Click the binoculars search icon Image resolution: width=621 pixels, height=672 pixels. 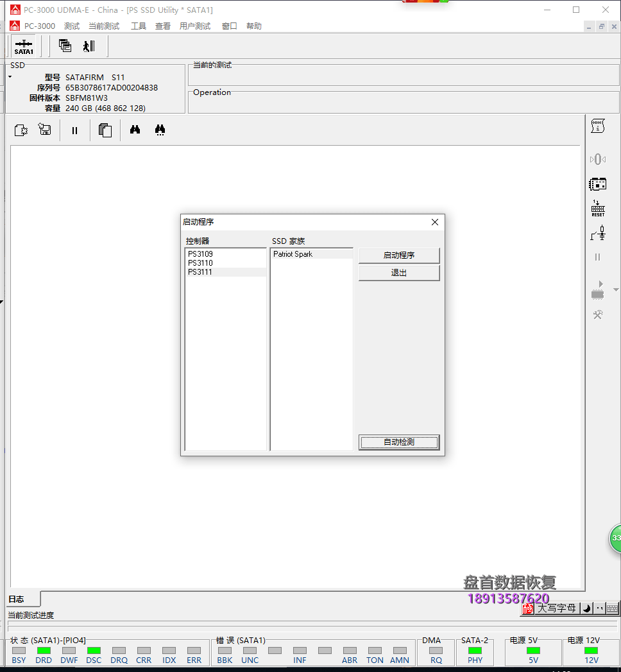coord(135,130)
